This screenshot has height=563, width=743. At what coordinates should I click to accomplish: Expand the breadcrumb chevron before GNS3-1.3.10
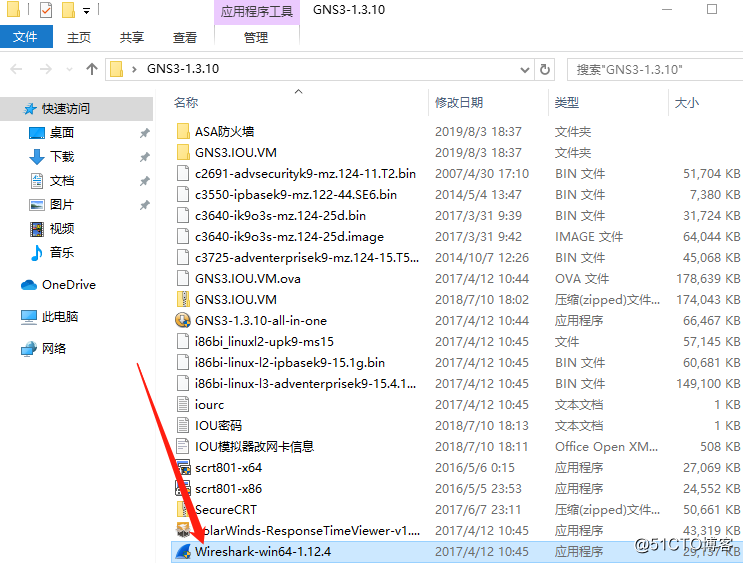click(134, 70)
